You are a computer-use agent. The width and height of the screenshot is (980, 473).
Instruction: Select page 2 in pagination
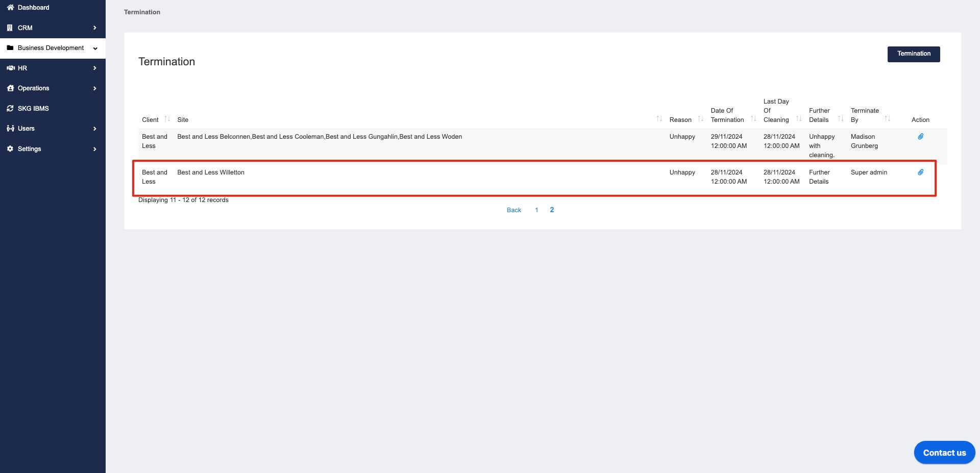(x=552, y=210)
